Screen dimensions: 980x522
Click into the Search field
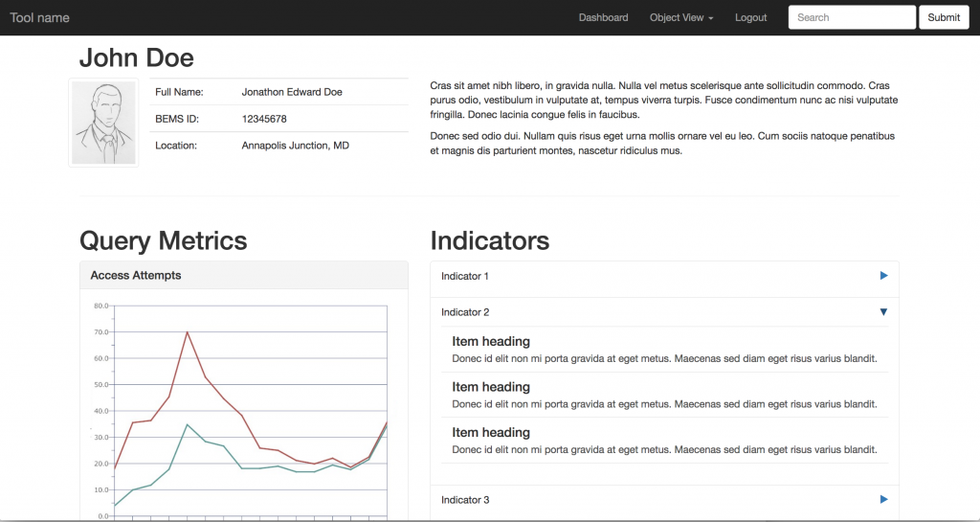[851, 17]
